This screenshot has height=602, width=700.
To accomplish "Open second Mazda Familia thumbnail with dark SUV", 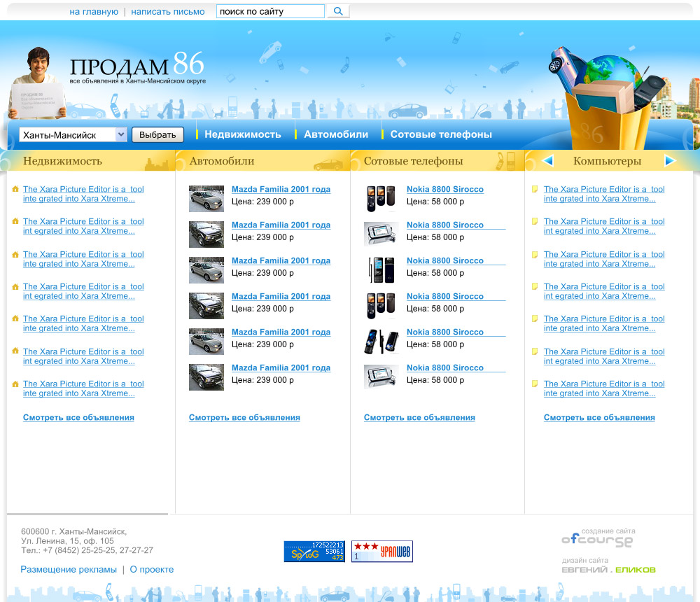I will pos(206,234).
